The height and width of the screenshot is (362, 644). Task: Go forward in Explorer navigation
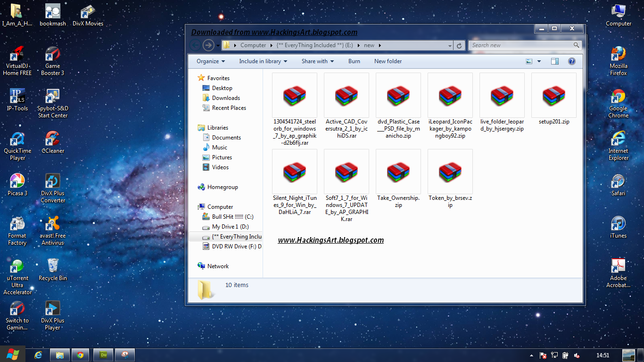[x=208, y=45]
